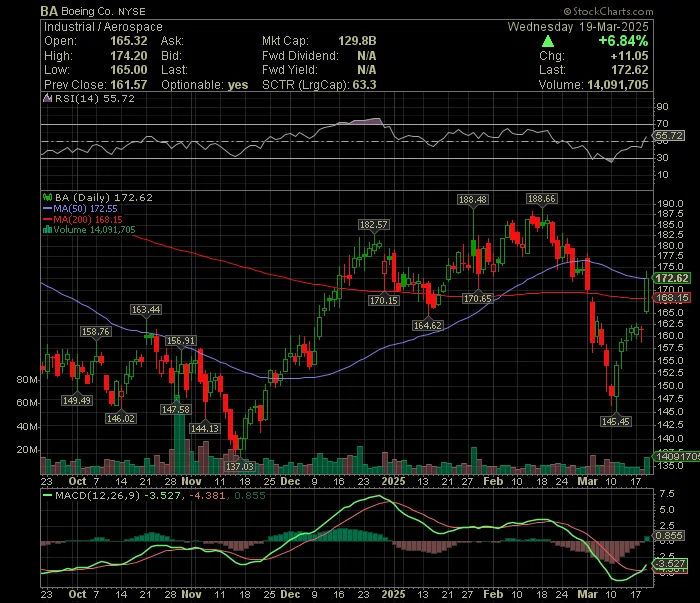Click the 190.0 price scale label
This screenshot has height=603, width=700.
click(670, 204)
